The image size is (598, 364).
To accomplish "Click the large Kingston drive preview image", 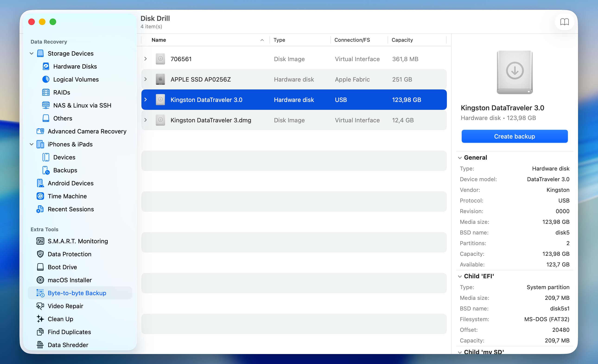I will pos(515,72).
